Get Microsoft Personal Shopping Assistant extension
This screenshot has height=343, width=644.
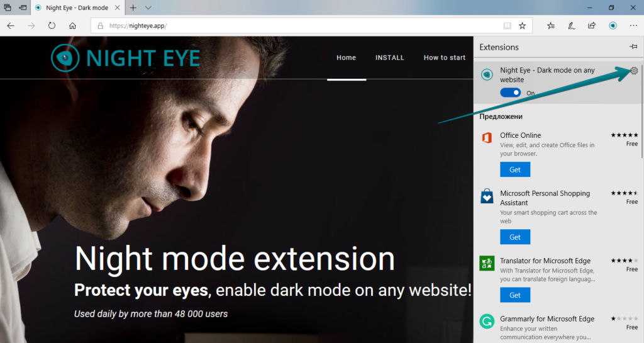(x=515, y=237)
